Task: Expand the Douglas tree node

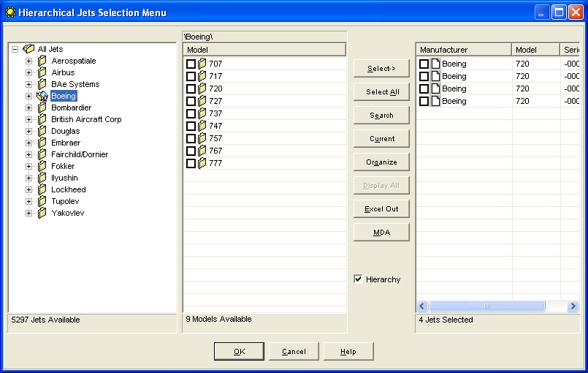Action: (x=29, y=131)
